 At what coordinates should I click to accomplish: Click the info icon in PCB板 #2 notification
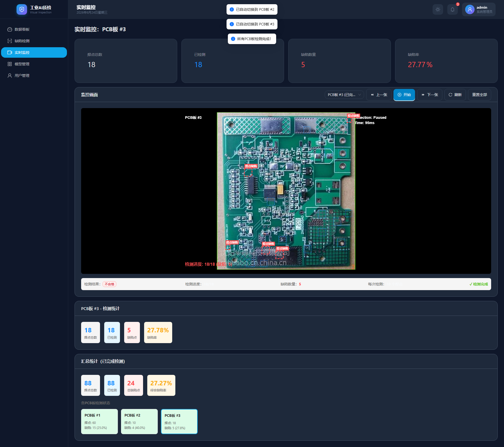pyautogui.click(x=232, y=9)
